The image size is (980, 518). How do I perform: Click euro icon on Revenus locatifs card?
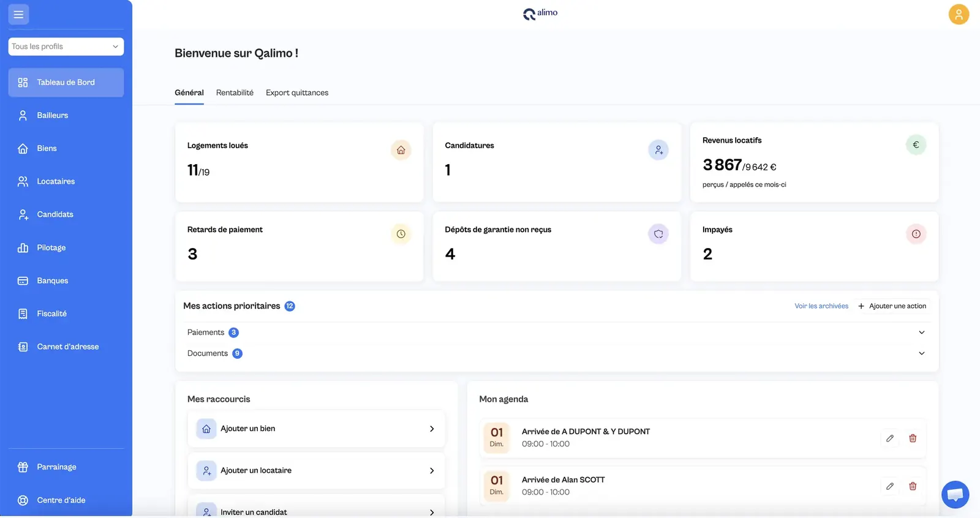pos(916,145)
